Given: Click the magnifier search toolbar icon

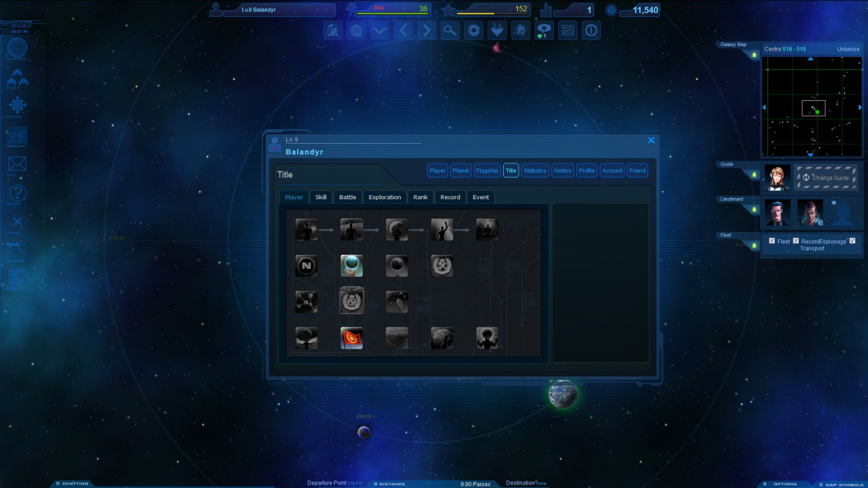Looking at the screenshot, I should pyautogui.click(x=450, y=30).
